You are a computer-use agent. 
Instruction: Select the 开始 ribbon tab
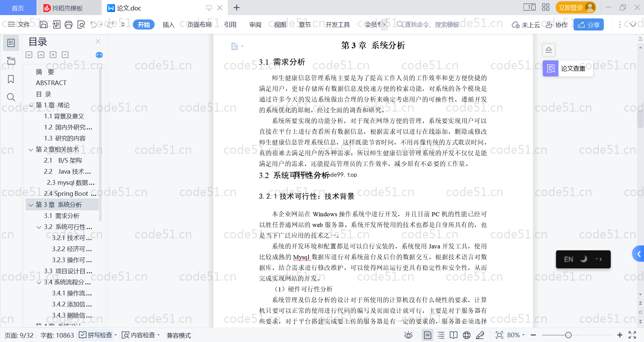pyautogui.click(x=144, y=24)
